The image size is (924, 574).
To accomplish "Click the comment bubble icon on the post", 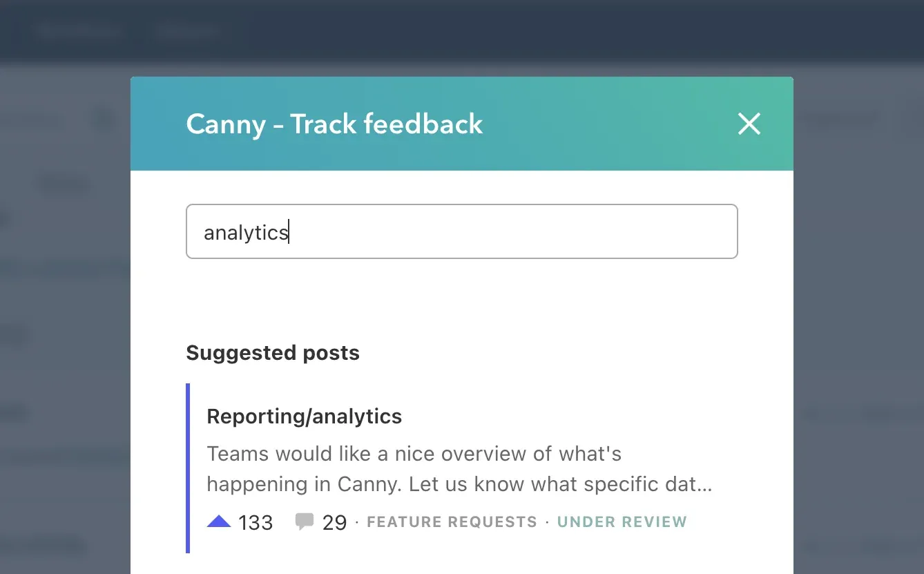I will point(306,522).
